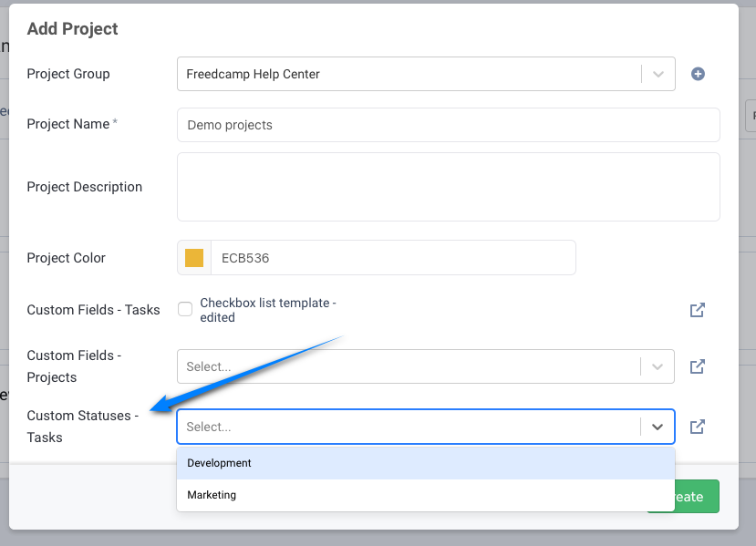Screen dimensions: 756x546
Task: Collapse the Custom Statuses - Tasks chevron
Action: (x=658, y=427)
